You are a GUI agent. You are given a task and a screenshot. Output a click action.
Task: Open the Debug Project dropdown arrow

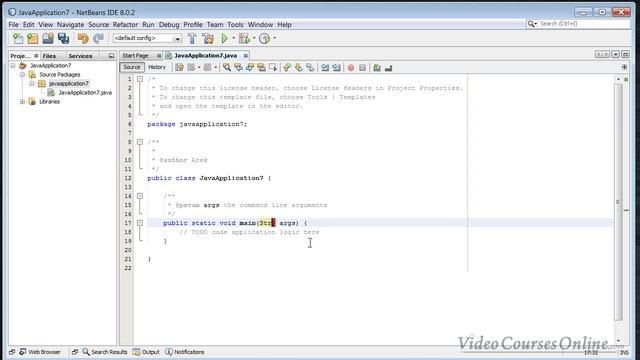coord(254,38)
